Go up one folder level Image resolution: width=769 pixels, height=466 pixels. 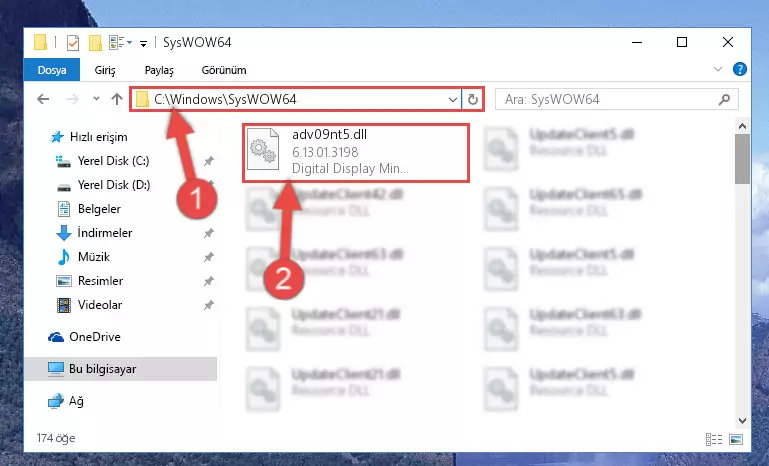point(116,99)
